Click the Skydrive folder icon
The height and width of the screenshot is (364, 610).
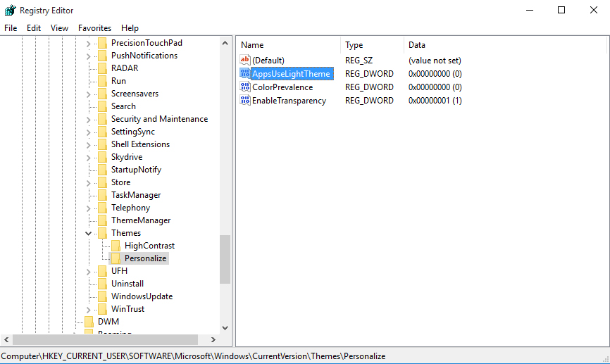(x=102, y=157)
